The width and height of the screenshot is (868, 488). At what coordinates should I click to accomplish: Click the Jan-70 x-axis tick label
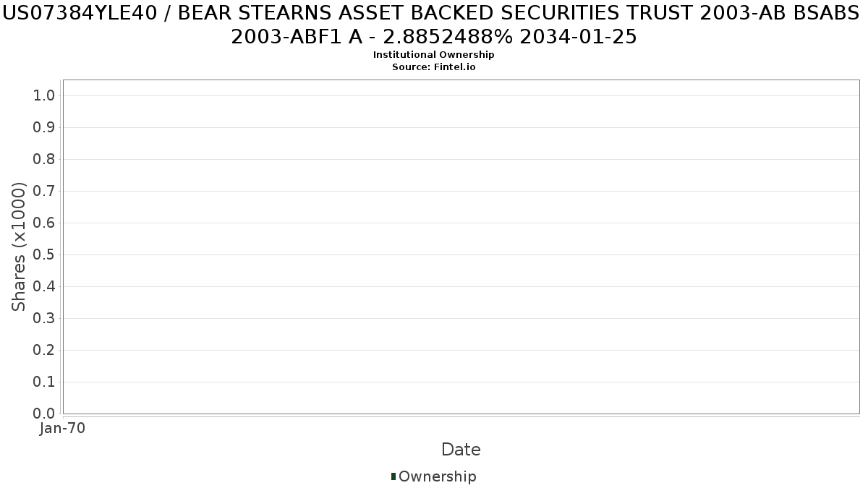(63, 428)
